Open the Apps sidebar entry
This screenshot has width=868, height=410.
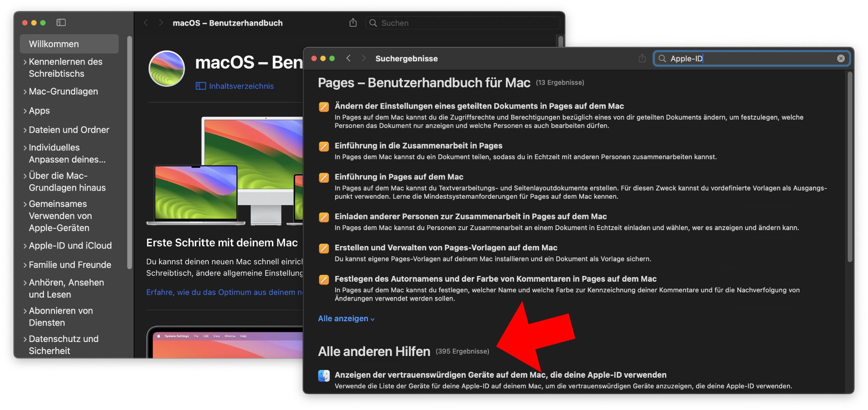click(x=39, y=110)
